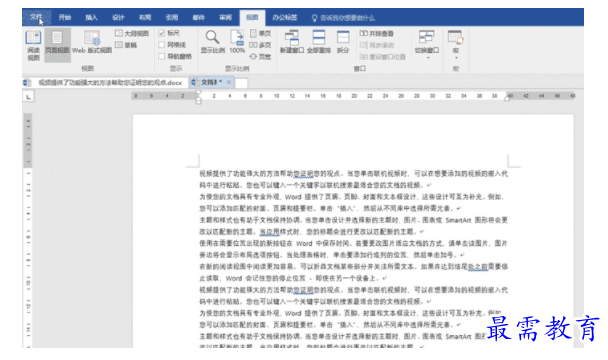This screenshot has height=360, width=608.
Task: Open the 设计 (Design) tab
Action: pos(118,17)
